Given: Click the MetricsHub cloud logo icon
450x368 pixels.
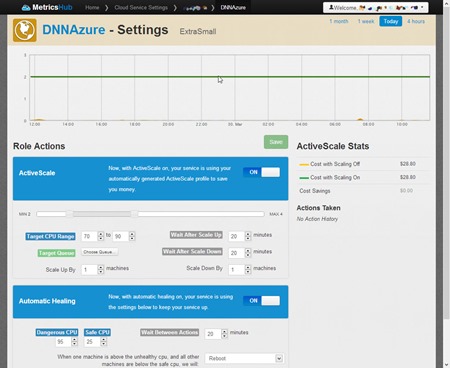Looking at the screenshot, I should [x=26, y=7].
